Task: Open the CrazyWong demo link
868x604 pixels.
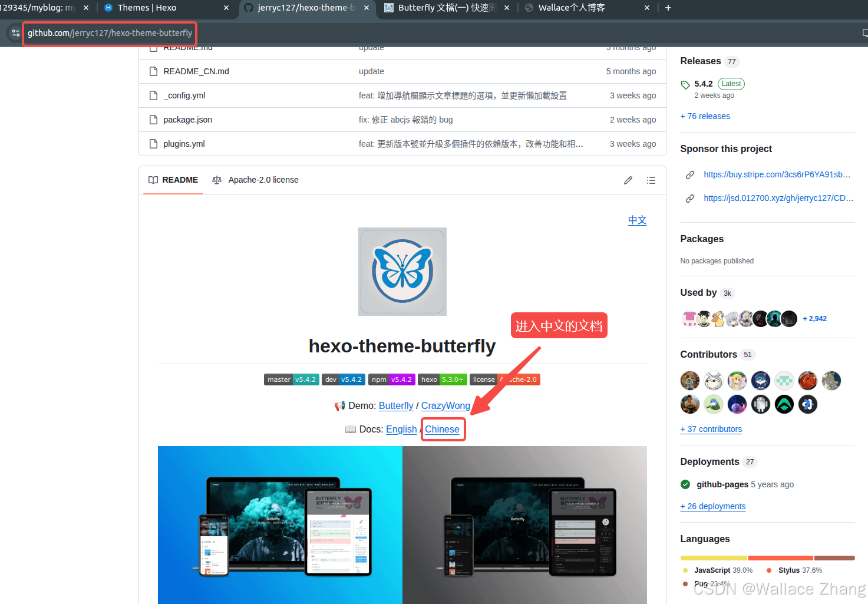Action: click(x=445, y=406)
